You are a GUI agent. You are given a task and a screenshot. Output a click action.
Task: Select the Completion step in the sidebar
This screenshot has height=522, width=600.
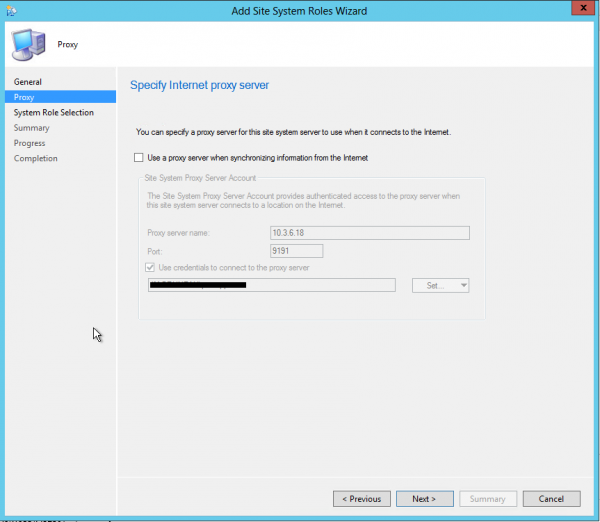pos(36,158)
